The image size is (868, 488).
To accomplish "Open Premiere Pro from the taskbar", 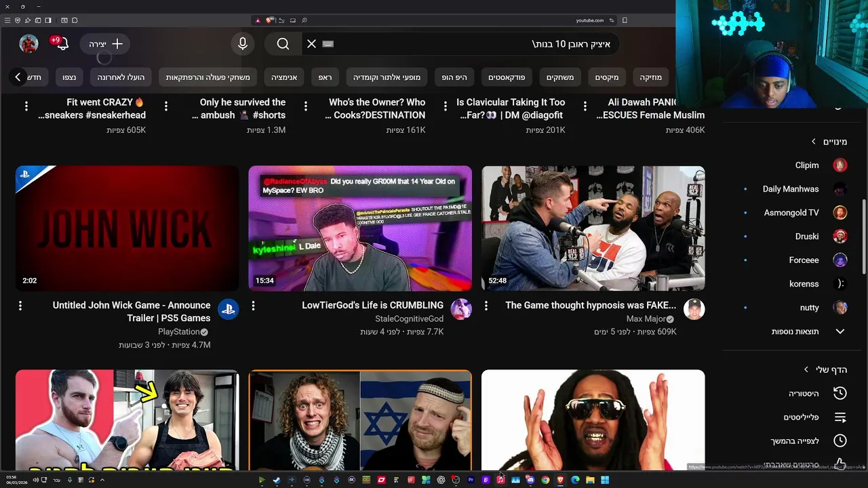I will pyautogui.click(x=471, y=480).
